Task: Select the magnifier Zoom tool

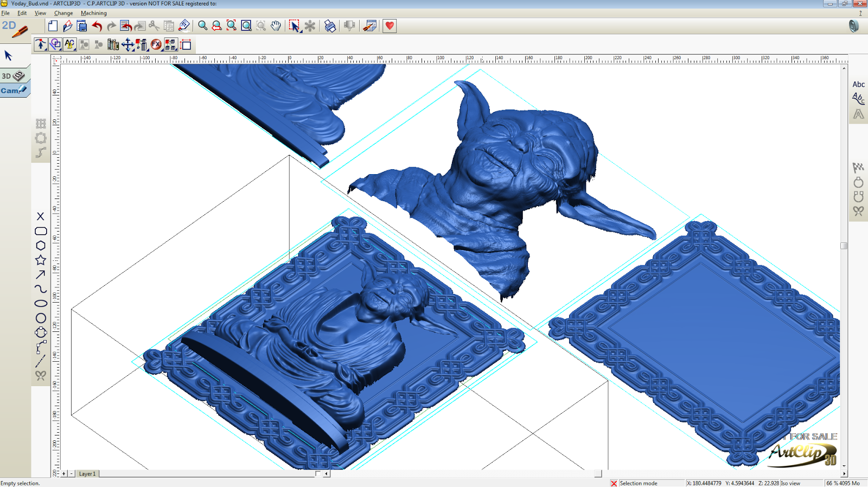Action: (202, 26)
